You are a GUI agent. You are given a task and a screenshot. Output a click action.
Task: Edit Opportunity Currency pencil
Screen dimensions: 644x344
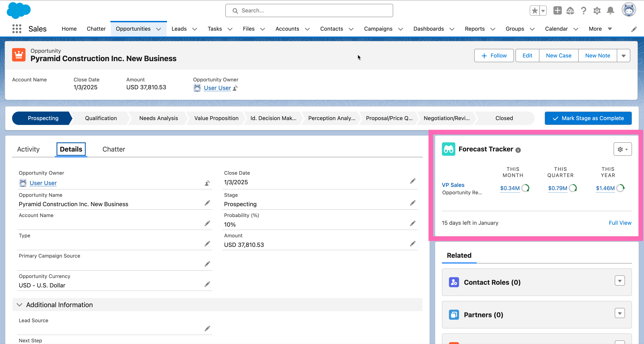click(x=207, y=284)
